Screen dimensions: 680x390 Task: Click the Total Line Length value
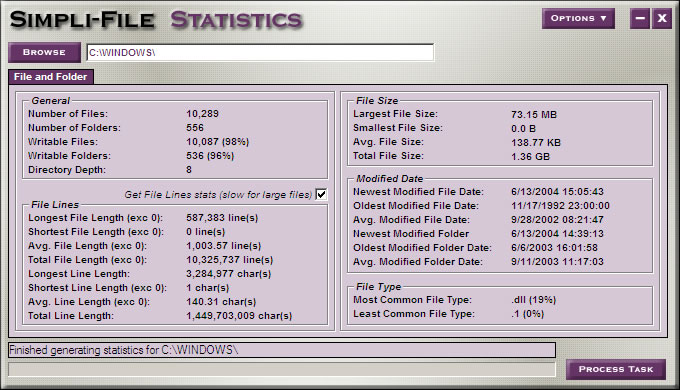point(239,316)
